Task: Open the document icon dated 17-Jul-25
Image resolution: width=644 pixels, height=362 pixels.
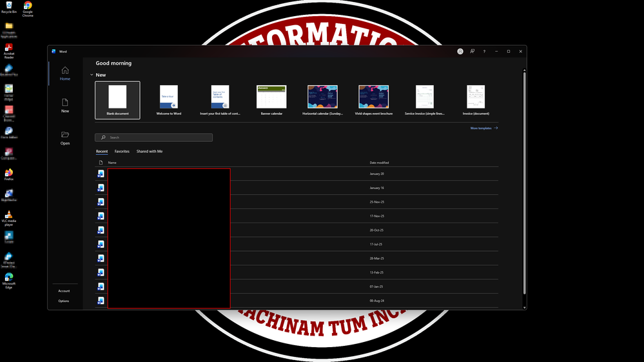Action: (x=101, y=244)
